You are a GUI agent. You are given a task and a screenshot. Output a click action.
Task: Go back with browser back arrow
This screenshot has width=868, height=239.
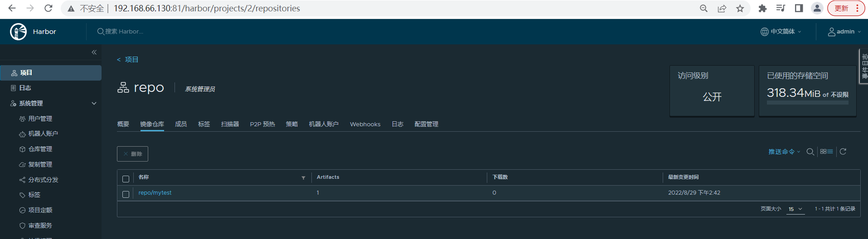point(12,8)
